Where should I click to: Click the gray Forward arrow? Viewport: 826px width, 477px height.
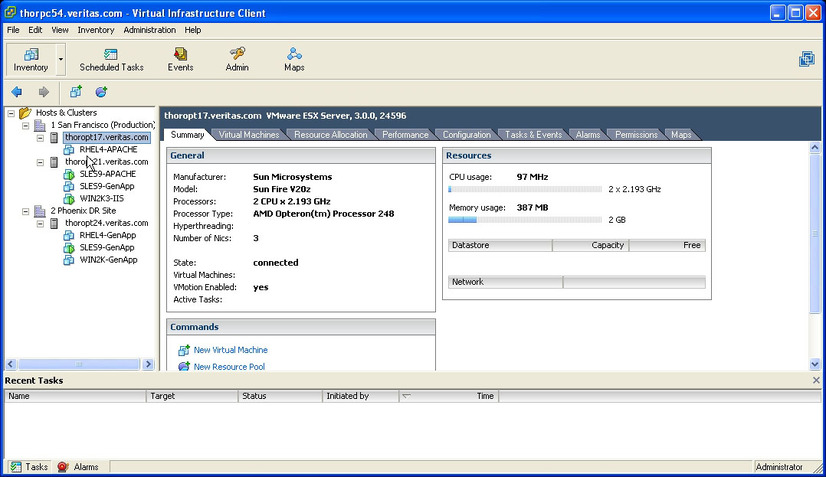pyautogui.click(x=44, y=92)
